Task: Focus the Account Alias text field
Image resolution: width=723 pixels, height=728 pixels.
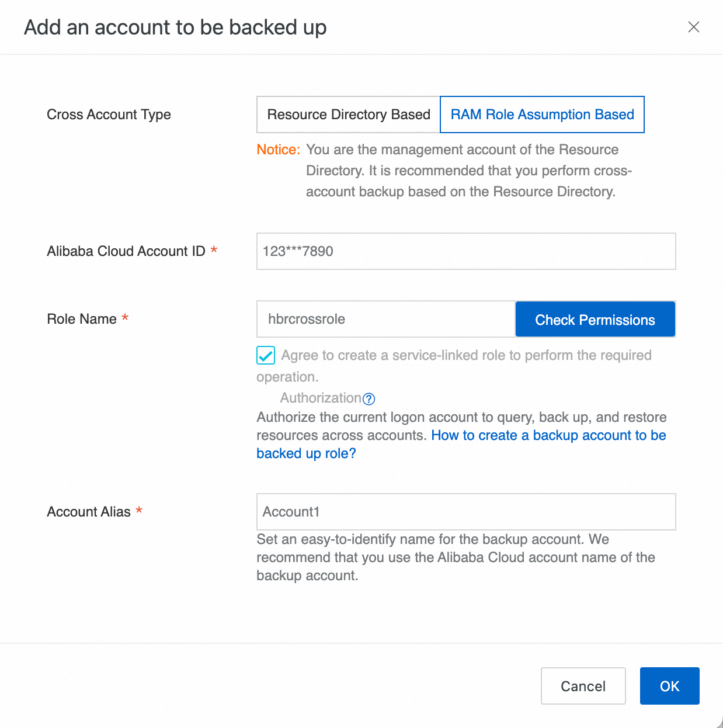Action: tap(465, 512)
